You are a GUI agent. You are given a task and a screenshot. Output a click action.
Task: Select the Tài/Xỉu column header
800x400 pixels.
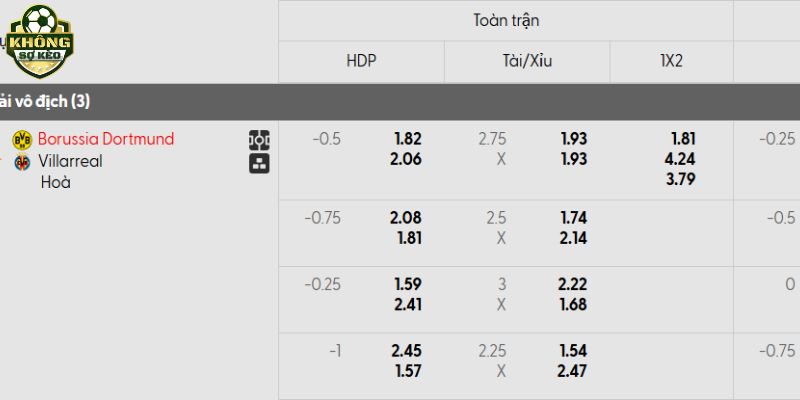tap(527, 60)
